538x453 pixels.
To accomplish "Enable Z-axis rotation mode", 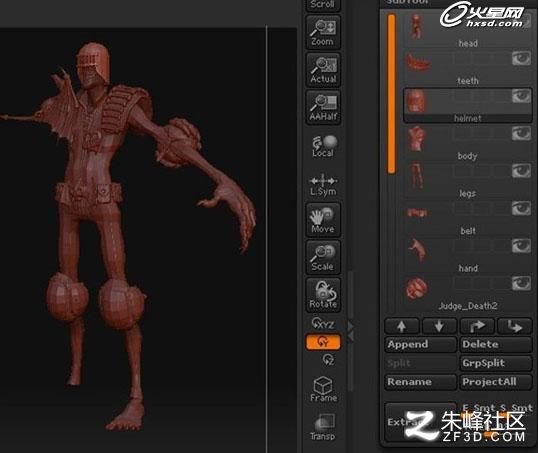I will pyautogui.click(x=328, y=359).
